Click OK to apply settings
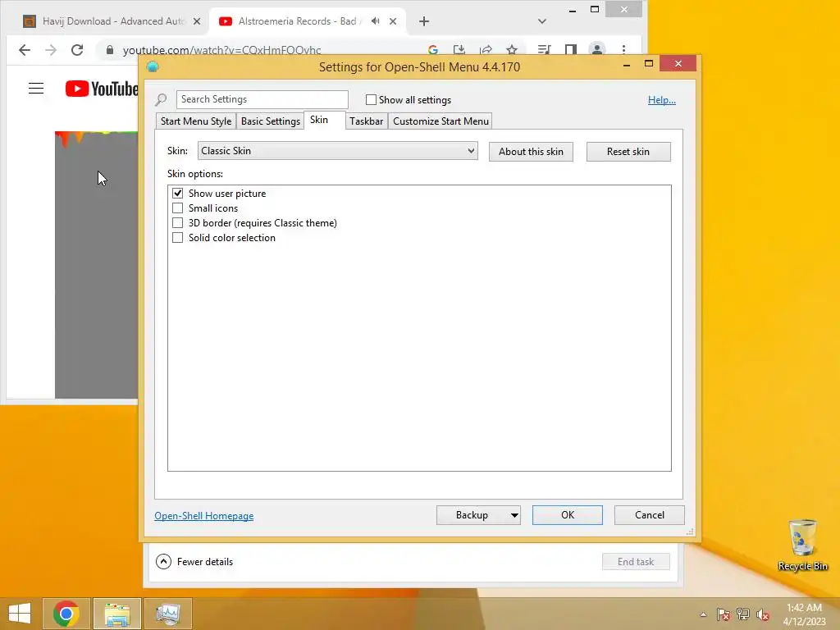The image size is (840, 630). click(x=568, y=515)
